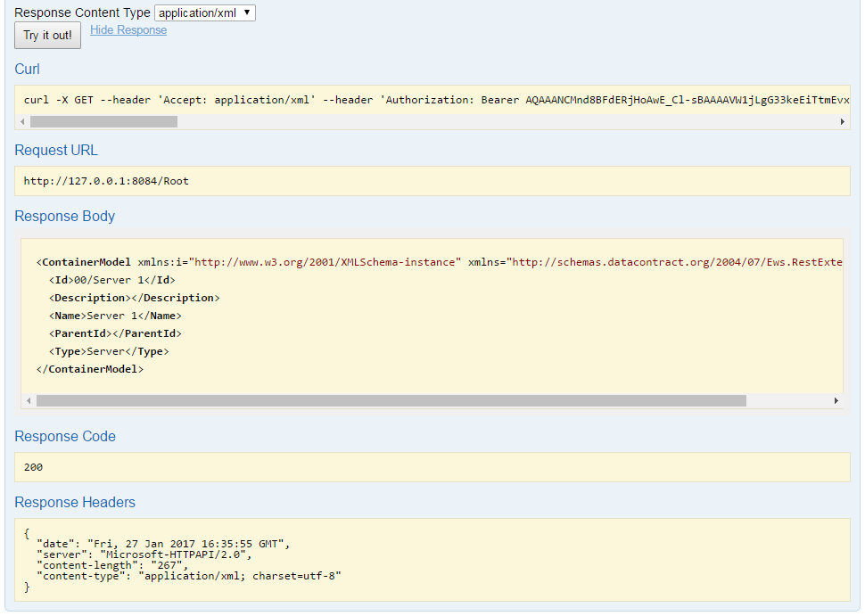The image size is (865, 616).
Task: Click the Response Code heading
Action: 65,436
